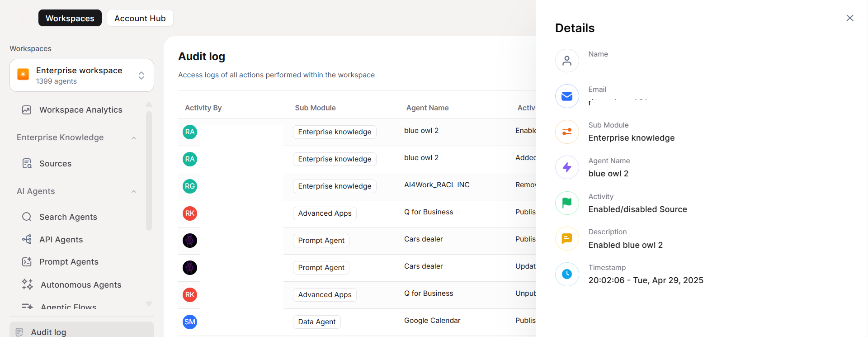Open API Agents in the sidebar

61,240
